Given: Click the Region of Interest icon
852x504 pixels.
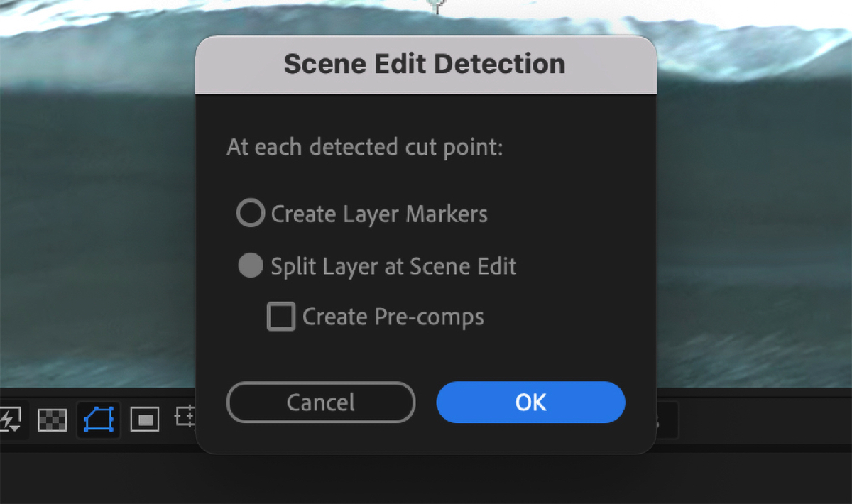Looking at the screenshot, I should [x=145, y=420].
